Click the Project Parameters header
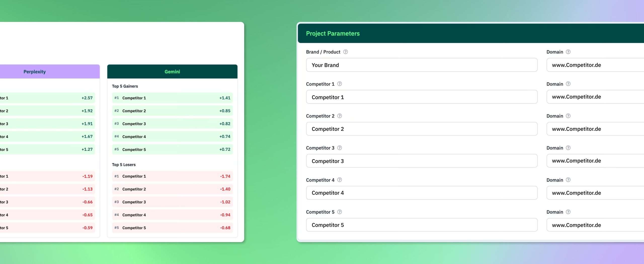The image size is (644, 264). [471, 33]
